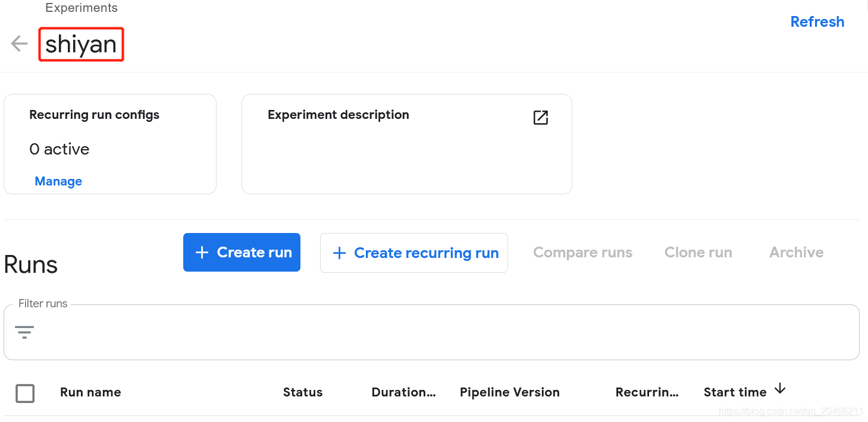This screenshot has height=422, width=868.
Task: Sort by Status column header
Action: coord(303,392)
